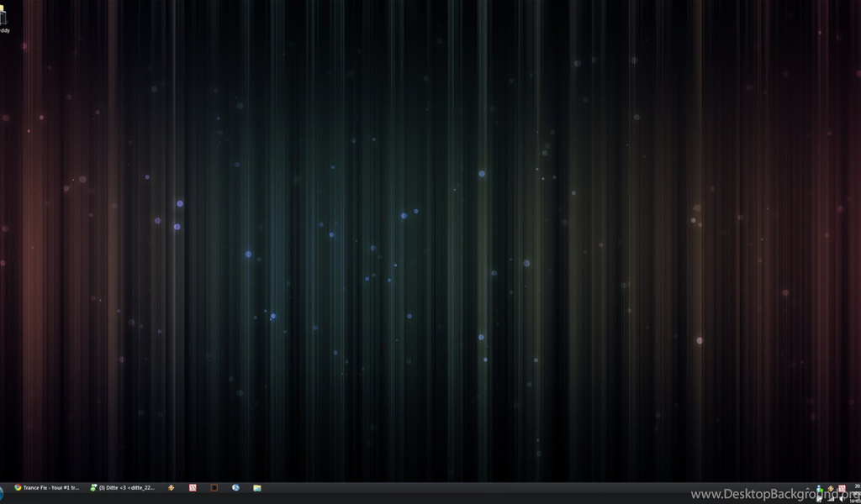Show hidden system tray icons
This screenshot has height=504, width=861.
[x=808, y=489]
